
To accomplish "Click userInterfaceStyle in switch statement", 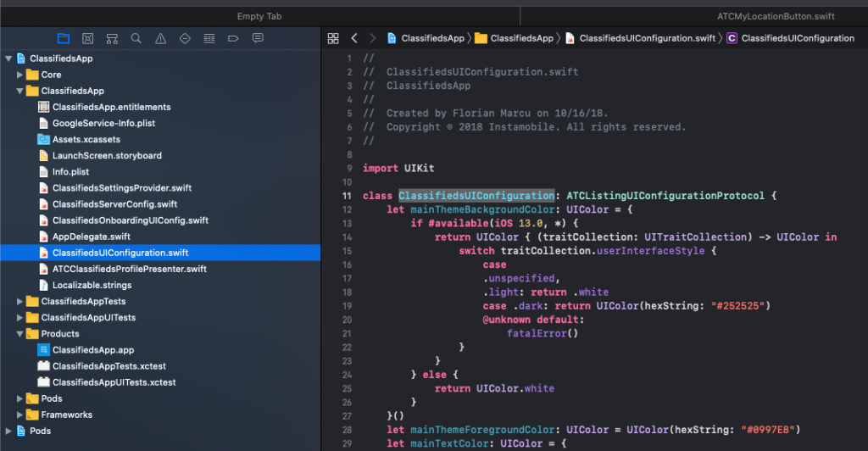I will click(650, 251).
